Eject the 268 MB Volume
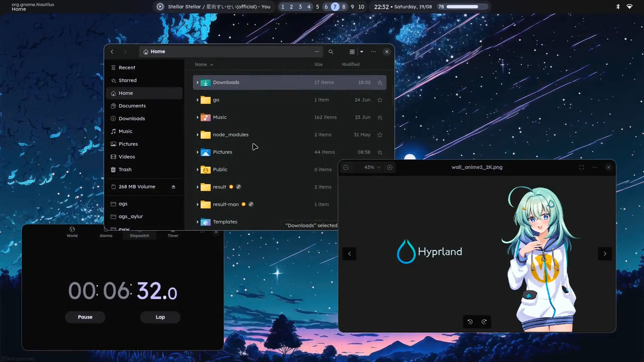644x362 pixels. click(174, 187)
